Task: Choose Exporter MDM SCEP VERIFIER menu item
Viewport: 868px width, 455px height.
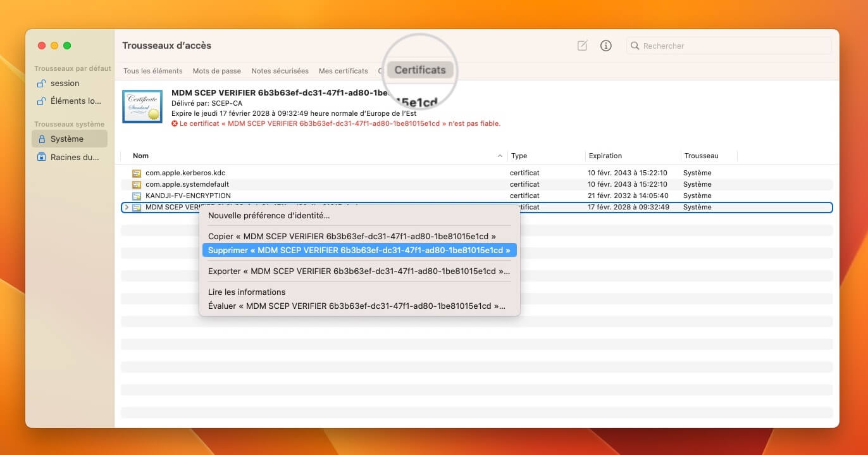Action: coord(359,271)
